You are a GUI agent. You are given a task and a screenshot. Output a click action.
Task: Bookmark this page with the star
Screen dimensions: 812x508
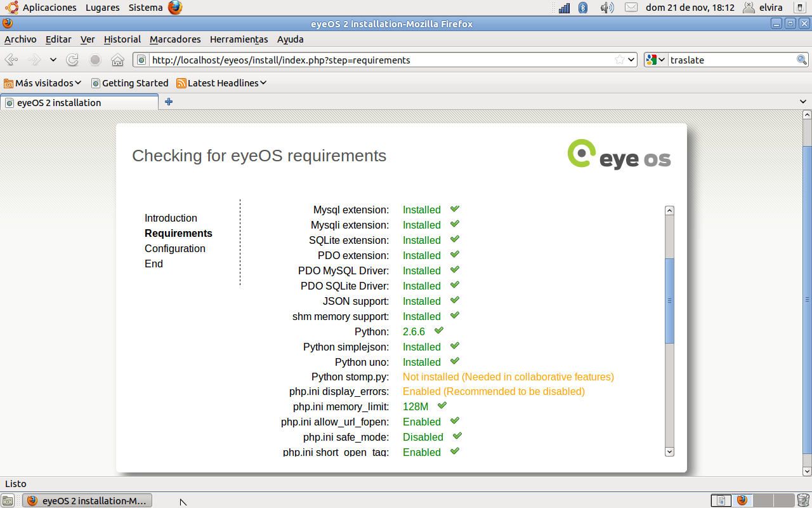click(x=620, y=60)
